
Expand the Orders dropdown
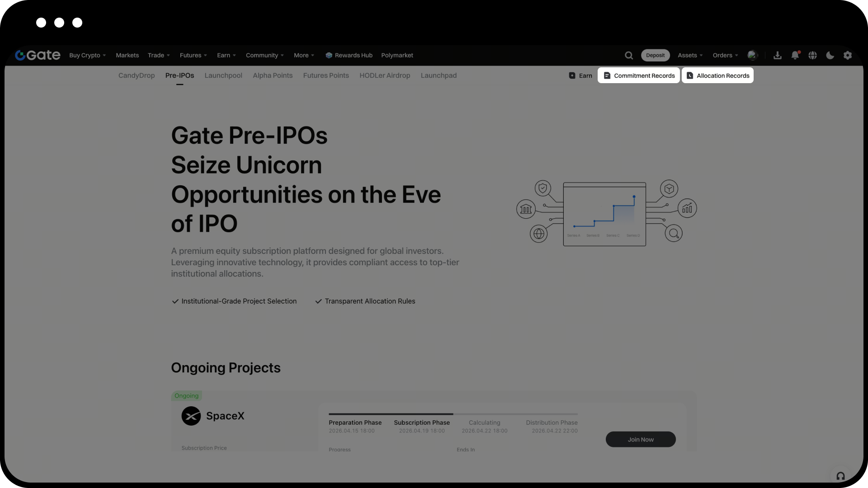tap(725, 55)
